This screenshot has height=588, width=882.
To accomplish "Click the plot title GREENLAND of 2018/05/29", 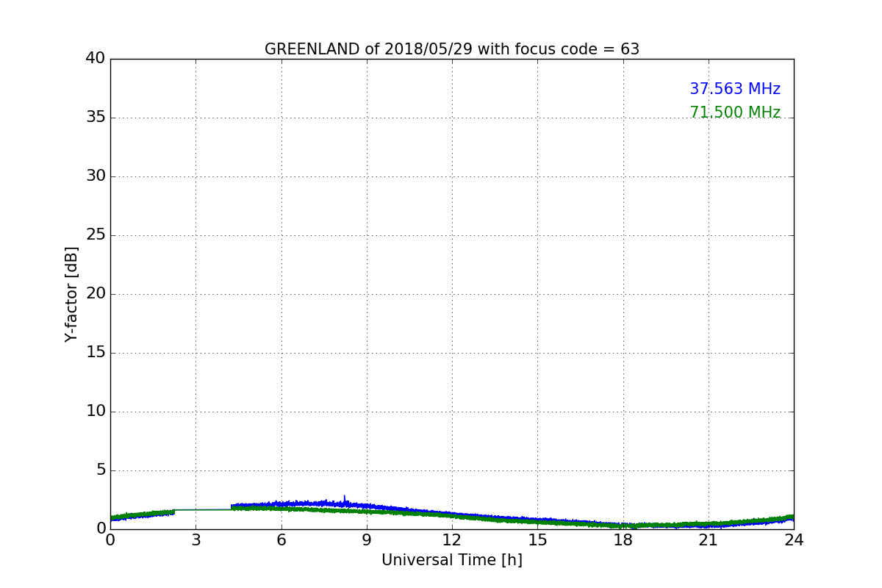I will [x=452, y=49].
